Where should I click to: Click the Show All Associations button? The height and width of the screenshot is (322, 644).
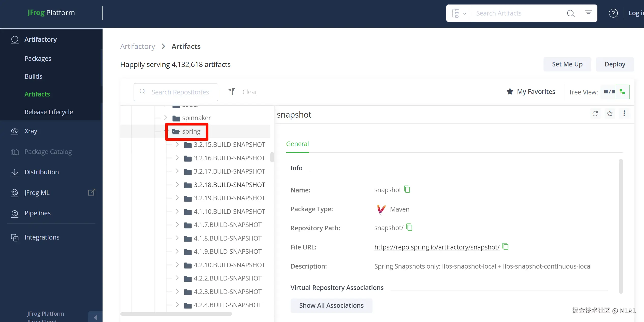click(x=331, y=305)
